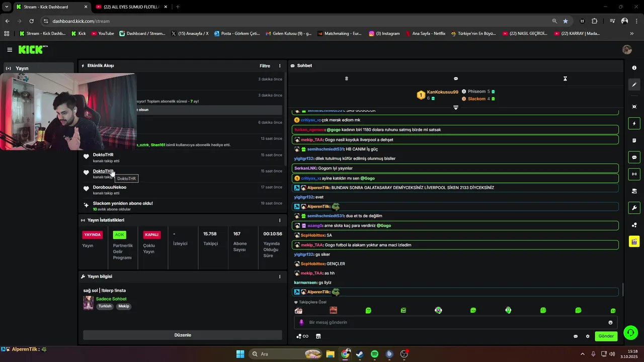Viewport: 644px width, 362px height.
Task: Toggle the wrench stream info icon in sidebar
Action: pos(634,208)
